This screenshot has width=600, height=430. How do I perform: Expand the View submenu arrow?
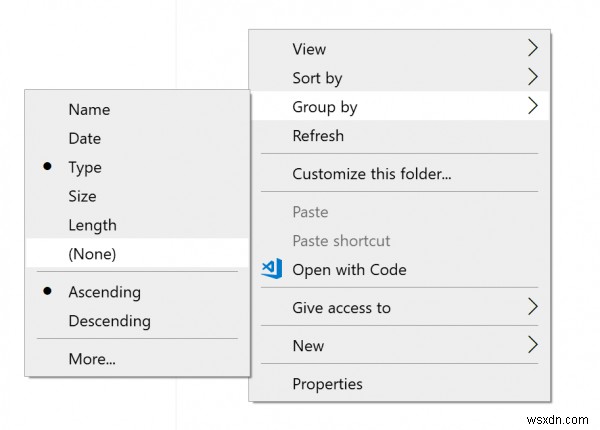click(533, 48)
